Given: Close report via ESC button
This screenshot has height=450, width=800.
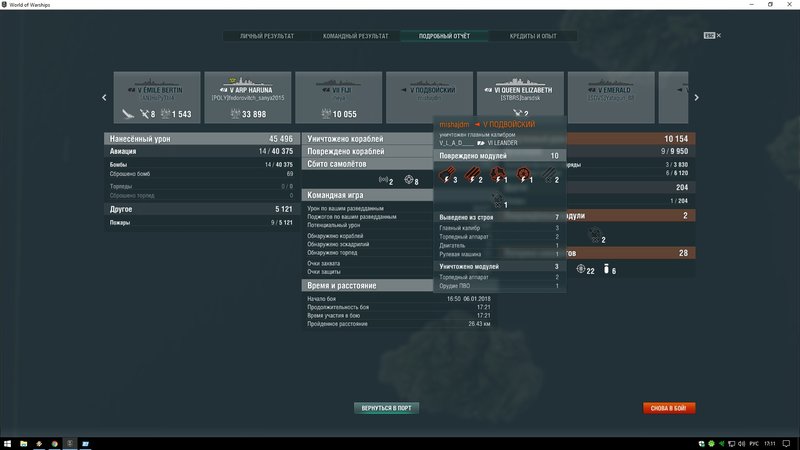Looking at the screenshot, I should pyautogui.click(x=712, y=36).
